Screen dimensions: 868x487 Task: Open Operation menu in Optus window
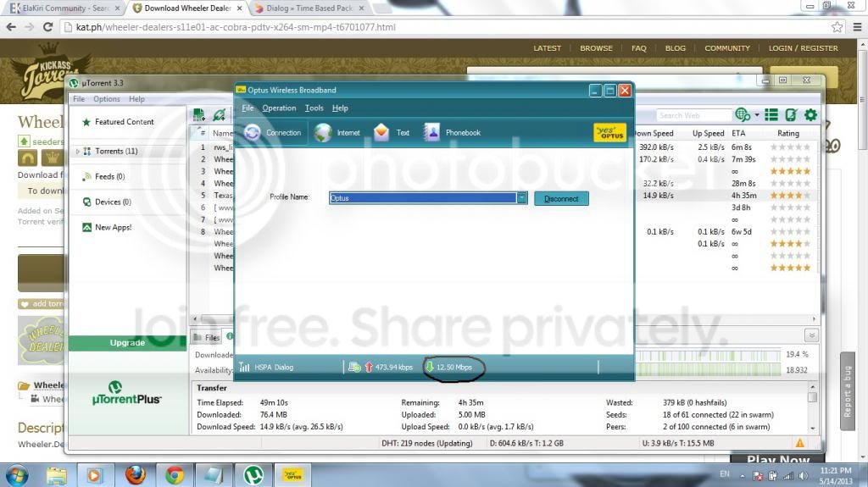(279, 108)
